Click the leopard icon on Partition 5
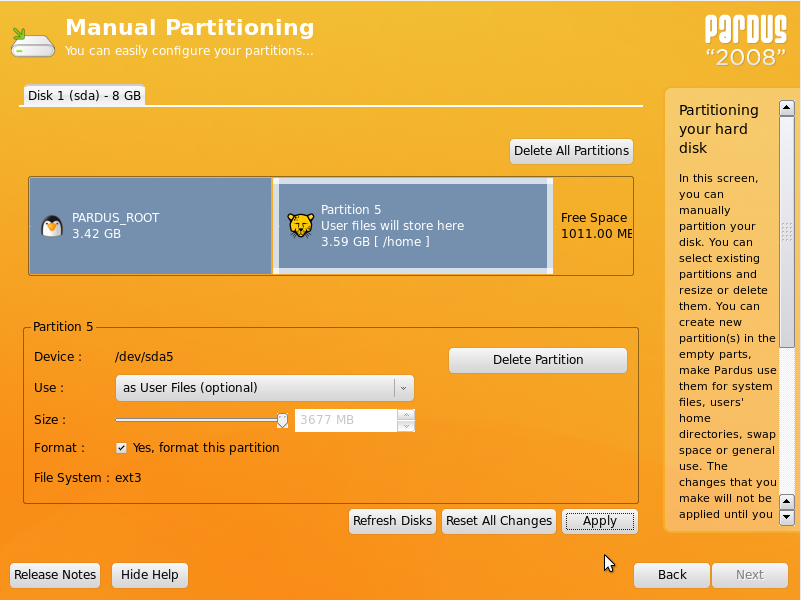The height and width of the screenshot is (600, 801). (298, 226)
